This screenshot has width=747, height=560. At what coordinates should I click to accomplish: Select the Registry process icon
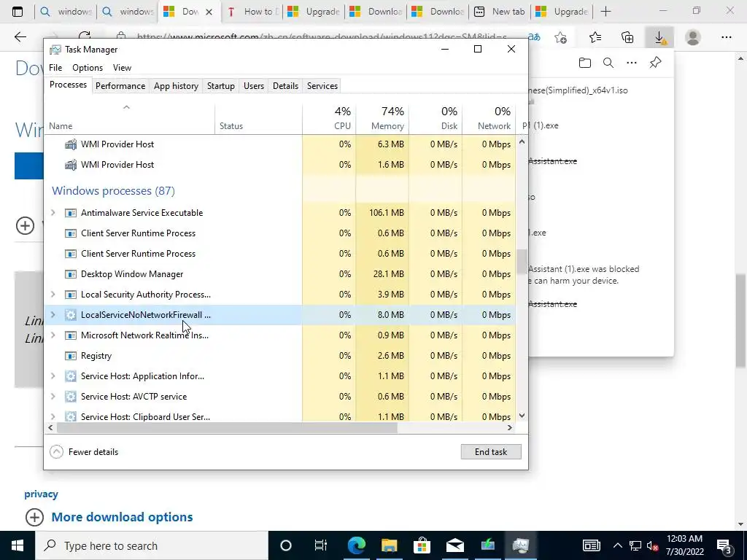pyautogui.click(x=71, y=356)
